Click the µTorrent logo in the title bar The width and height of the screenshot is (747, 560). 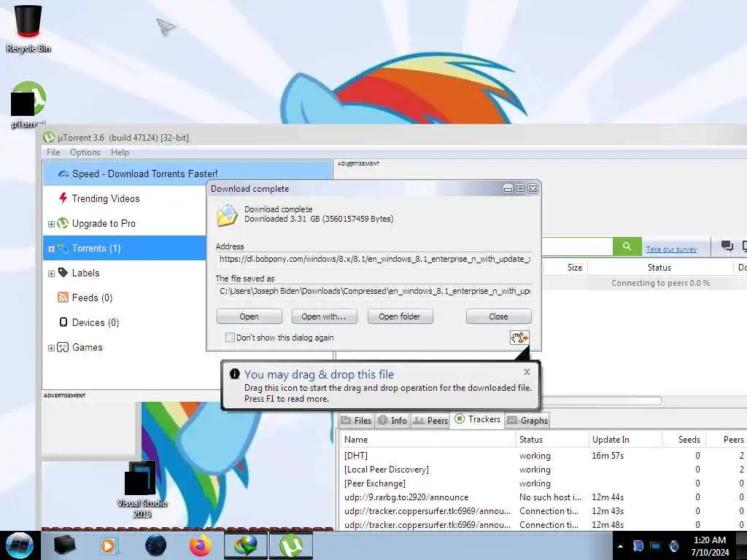point(49,137)
